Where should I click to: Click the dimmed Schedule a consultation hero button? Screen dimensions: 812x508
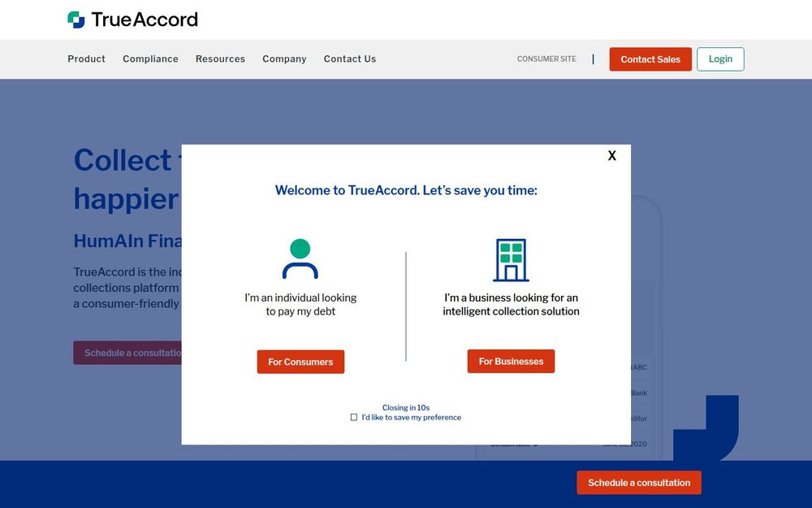tap(127, 353)
